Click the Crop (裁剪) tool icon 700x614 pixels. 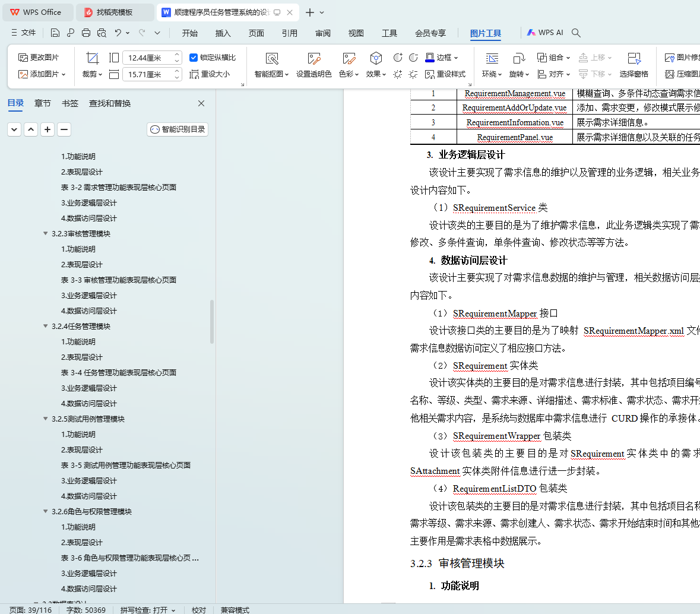(x=93, y=58)
